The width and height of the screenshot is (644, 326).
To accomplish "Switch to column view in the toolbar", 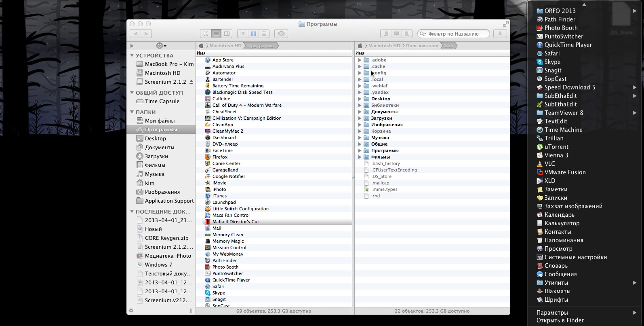I will 227,34.
